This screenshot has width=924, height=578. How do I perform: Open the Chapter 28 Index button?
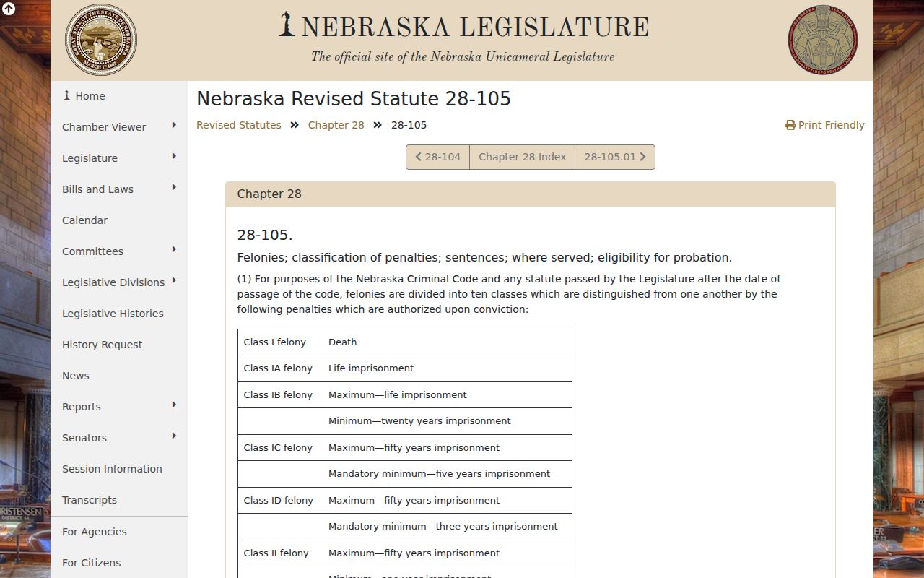pyautogui.click(x=523, y=157)
